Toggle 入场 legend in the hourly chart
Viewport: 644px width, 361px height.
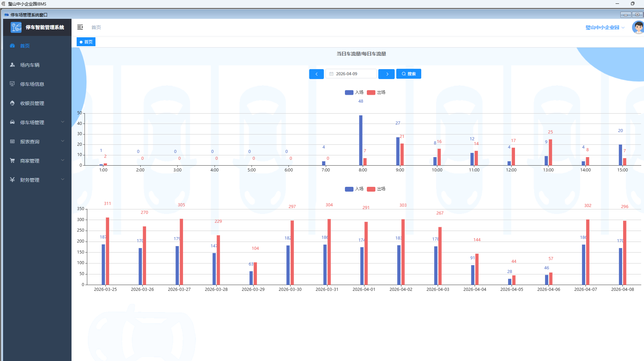tap(354, 92)
